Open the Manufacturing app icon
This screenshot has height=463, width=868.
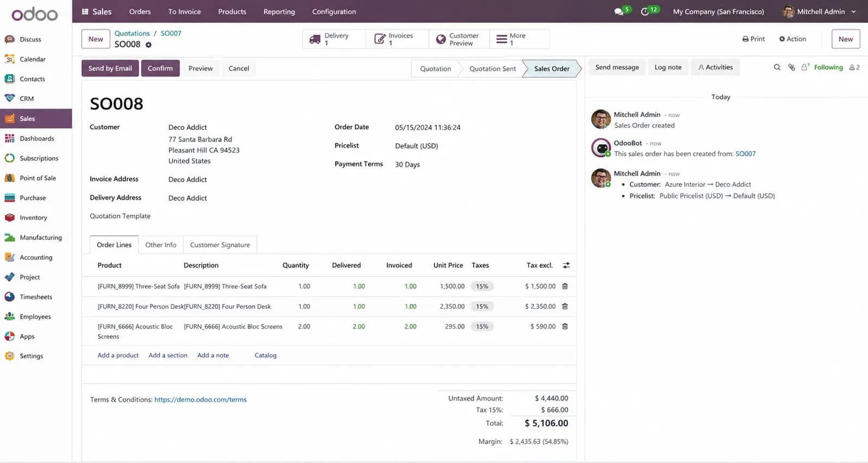[x=10, y=237]
